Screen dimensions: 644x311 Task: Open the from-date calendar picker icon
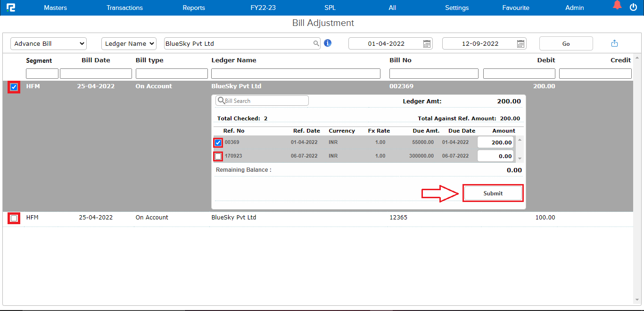427,44
